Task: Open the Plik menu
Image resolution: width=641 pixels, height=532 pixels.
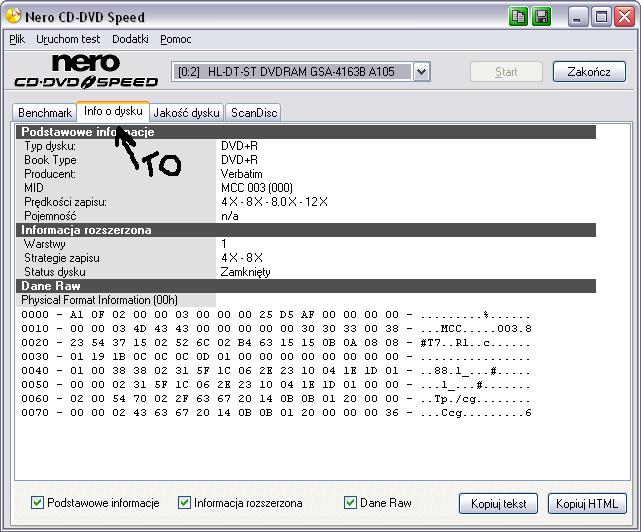Action: (17, 39)
